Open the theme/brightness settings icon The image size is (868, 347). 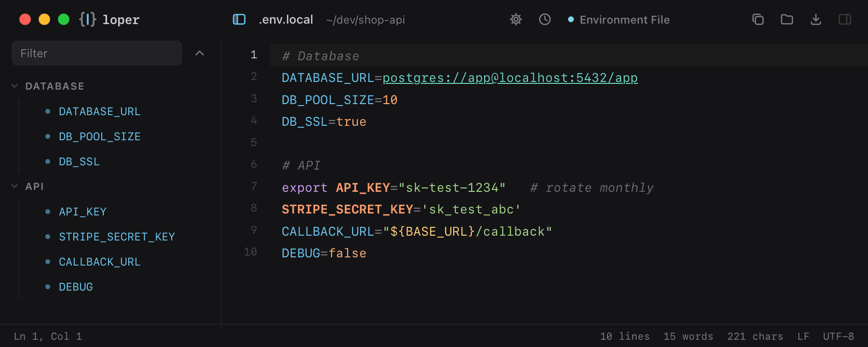pos(516,19)
